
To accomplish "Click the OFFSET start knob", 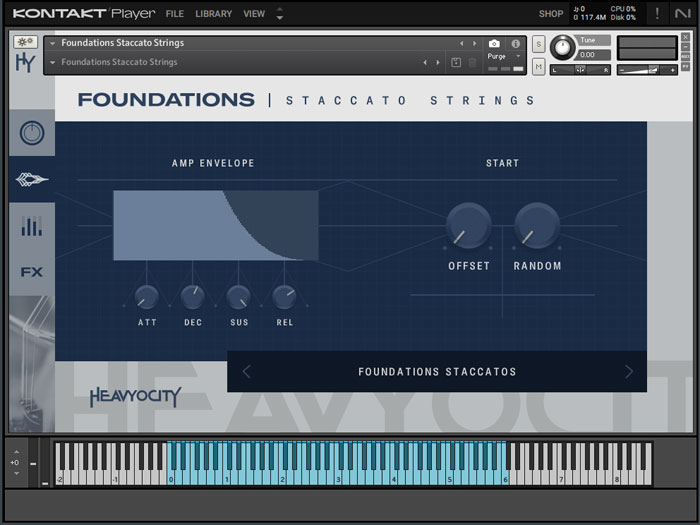I will point(468,225).
